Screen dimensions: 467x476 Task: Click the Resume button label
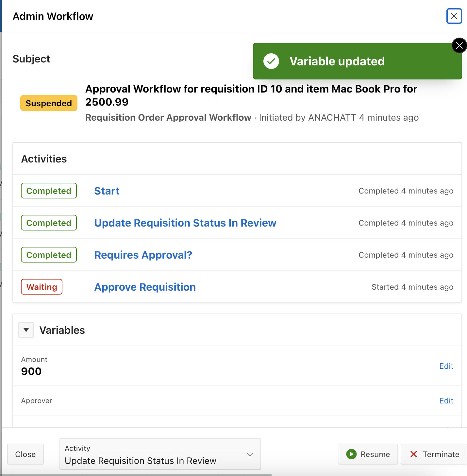(375, 454)
